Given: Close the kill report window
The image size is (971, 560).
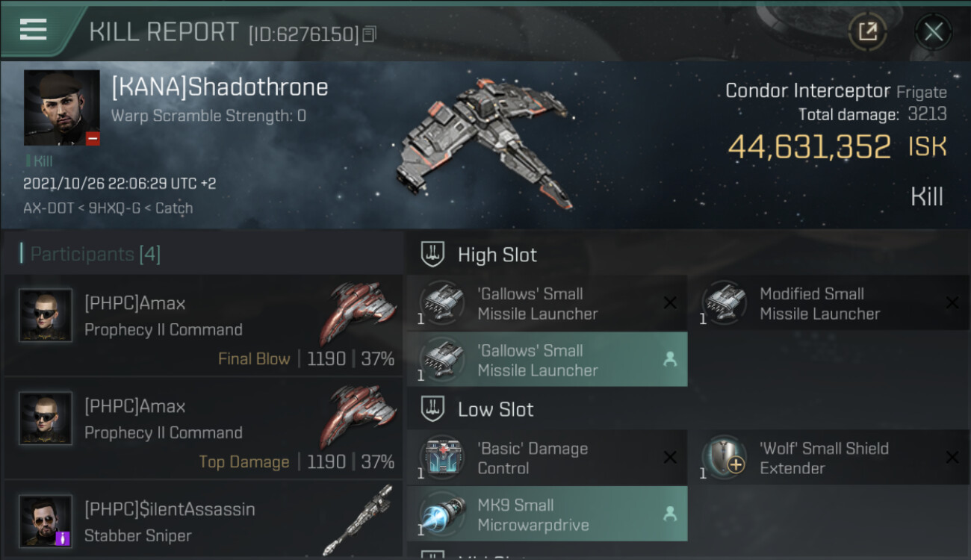Looking at the screenshot, I should tap(933, 31).
